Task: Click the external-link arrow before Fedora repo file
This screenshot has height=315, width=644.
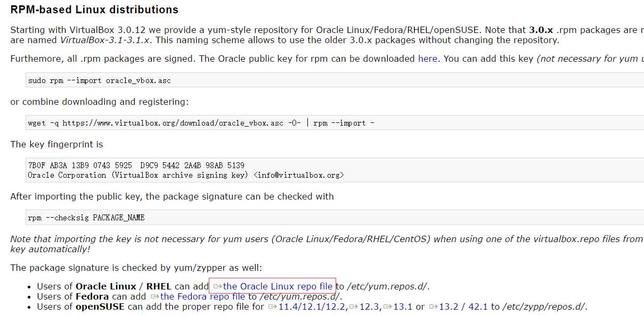Action: coord(154,296)
